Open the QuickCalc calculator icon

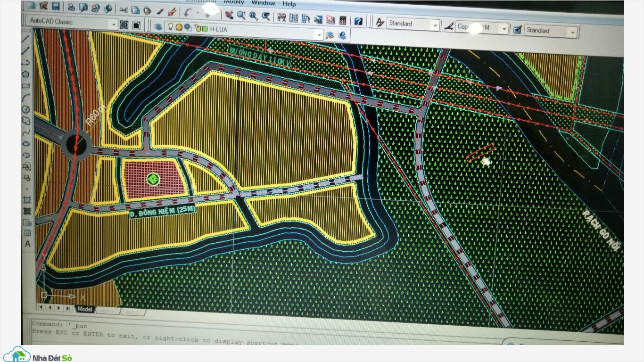343,20
